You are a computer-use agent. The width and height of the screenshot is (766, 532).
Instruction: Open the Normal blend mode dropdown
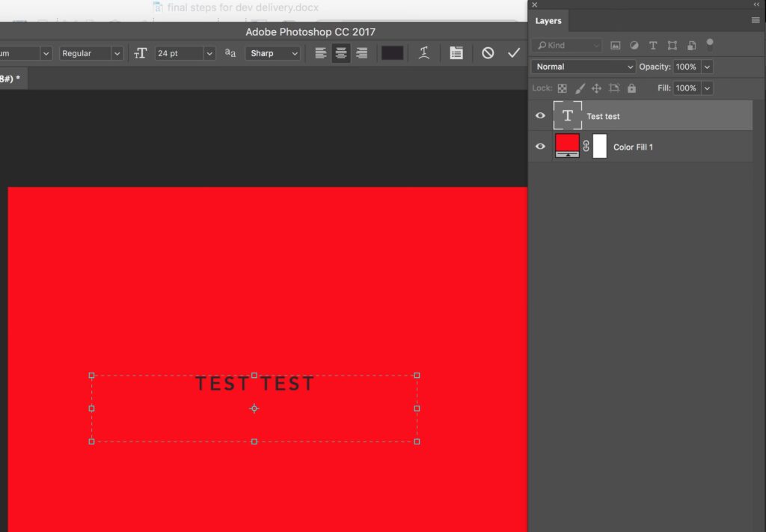click(583, 67)
